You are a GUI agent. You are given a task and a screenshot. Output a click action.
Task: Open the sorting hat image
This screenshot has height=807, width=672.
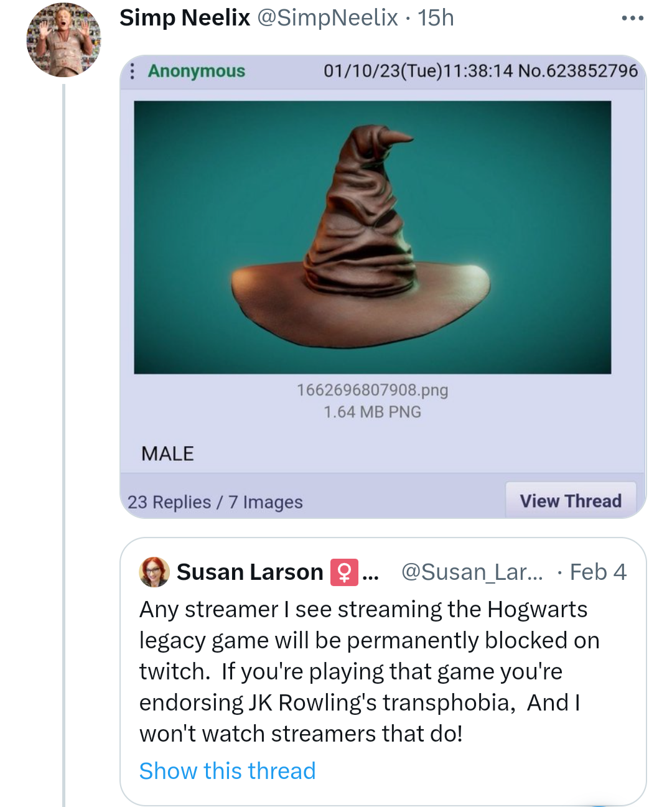tap(372, 237)
